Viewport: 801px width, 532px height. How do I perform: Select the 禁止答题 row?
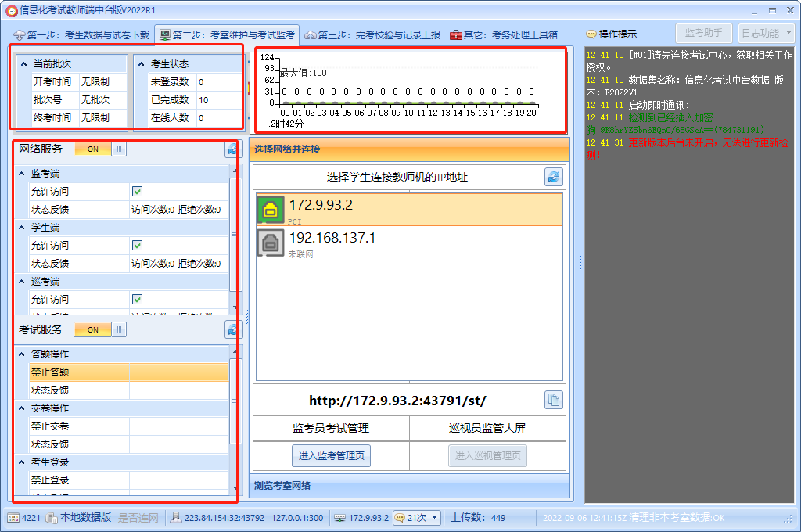tap(129, 372)
